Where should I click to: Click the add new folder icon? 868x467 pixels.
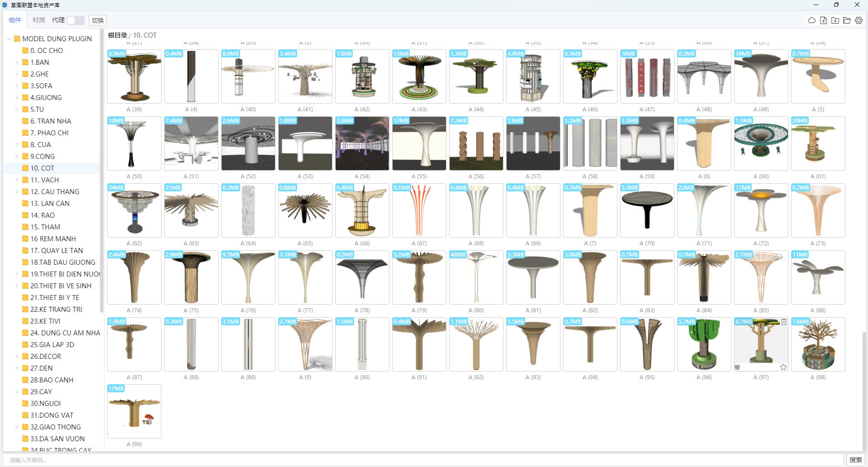pyautogui.click(x=835, y=20)
